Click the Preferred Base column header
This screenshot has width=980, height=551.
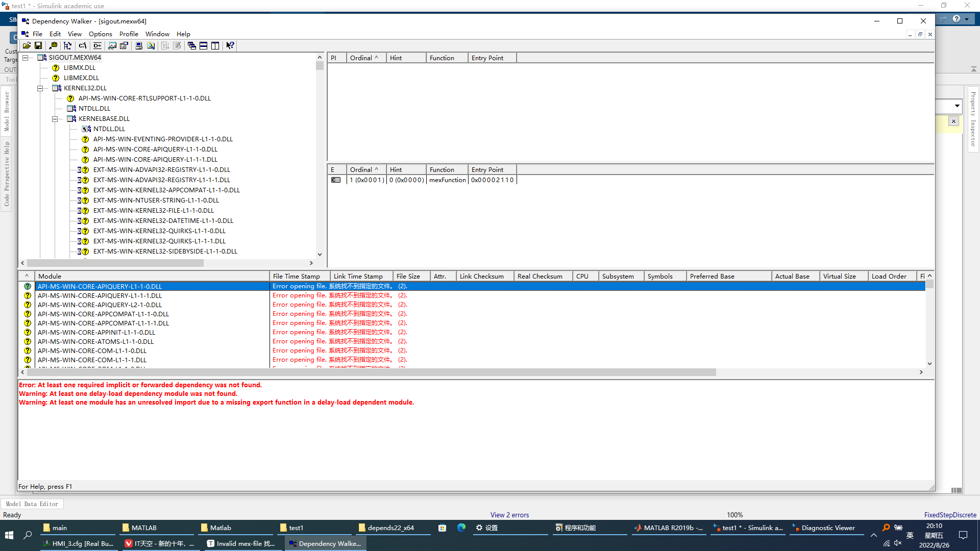729,277
